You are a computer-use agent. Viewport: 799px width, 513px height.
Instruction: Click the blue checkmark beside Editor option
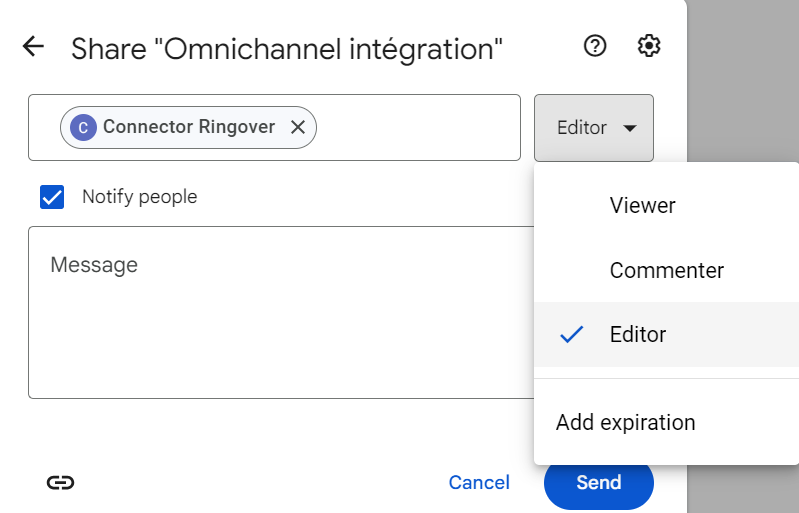click(x=571, y=335)
